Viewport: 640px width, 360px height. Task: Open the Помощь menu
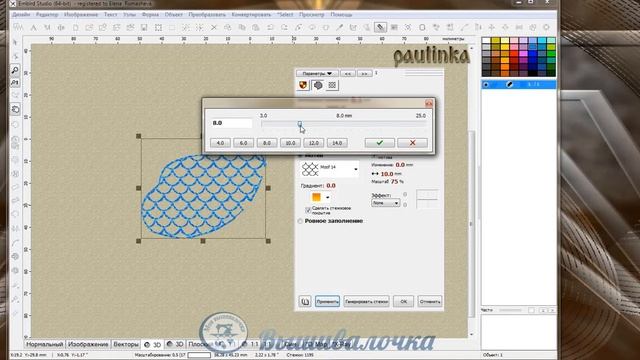[341, 14]
